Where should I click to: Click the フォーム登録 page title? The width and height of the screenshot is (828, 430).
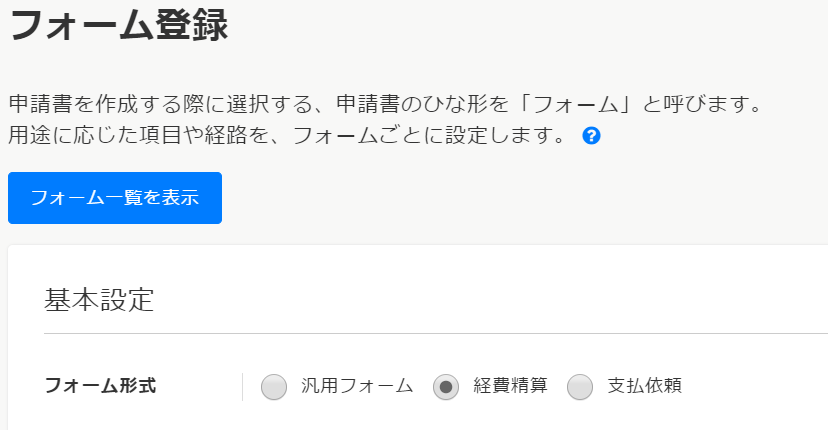(x=119, y=27)
